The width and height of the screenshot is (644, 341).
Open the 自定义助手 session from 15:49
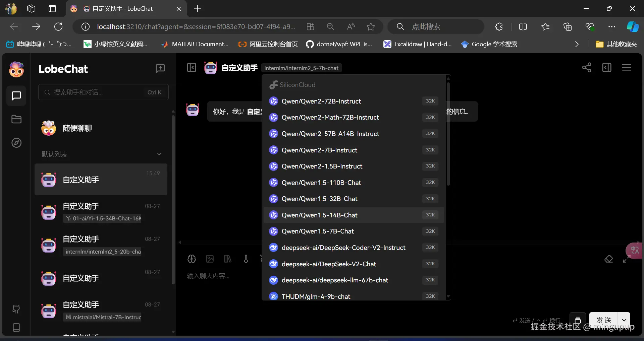pos(101,180)
